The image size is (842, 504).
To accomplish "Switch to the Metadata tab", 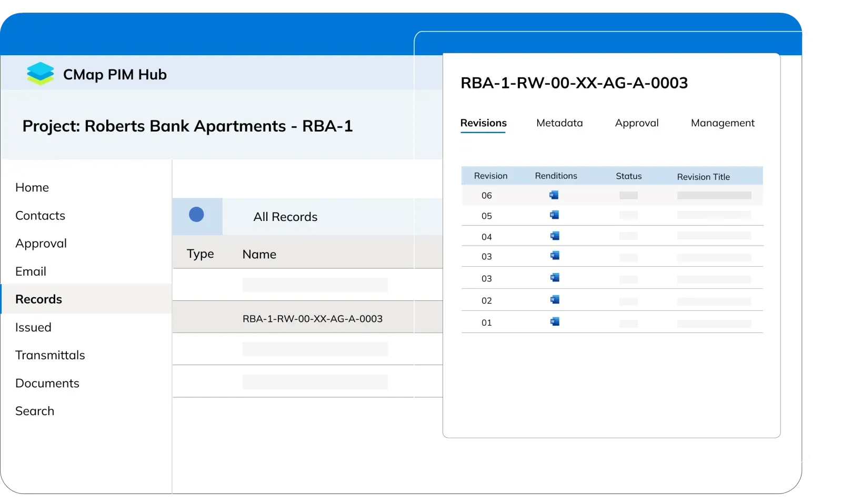I will (559, 123).
